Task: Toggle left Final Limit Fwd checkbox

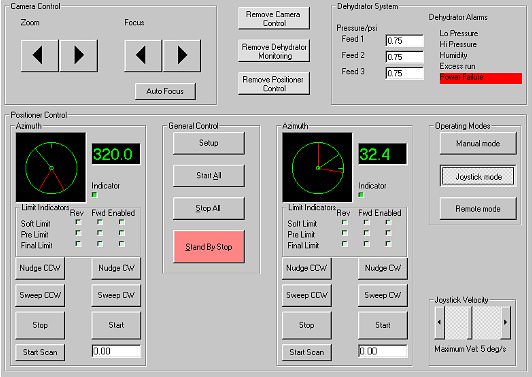Action: click(100, 244)
